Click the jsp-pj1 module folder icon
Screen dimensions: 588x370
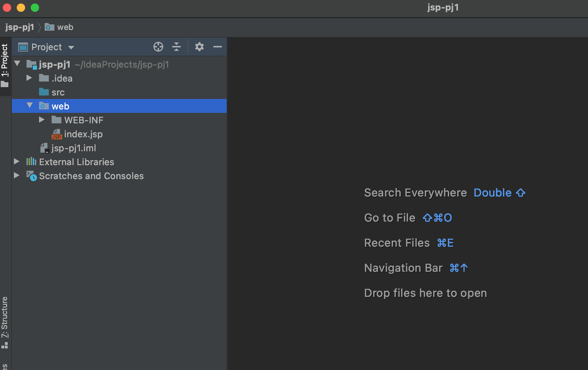(x=31, y=64)
